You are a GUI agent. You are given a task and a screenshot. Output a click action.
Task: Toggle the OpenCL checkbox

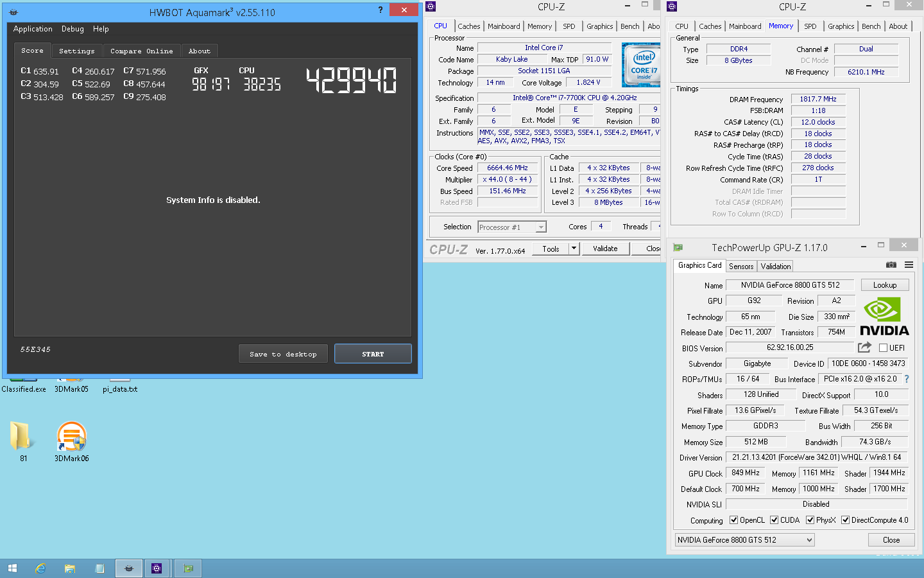click(x=733, y=520)
